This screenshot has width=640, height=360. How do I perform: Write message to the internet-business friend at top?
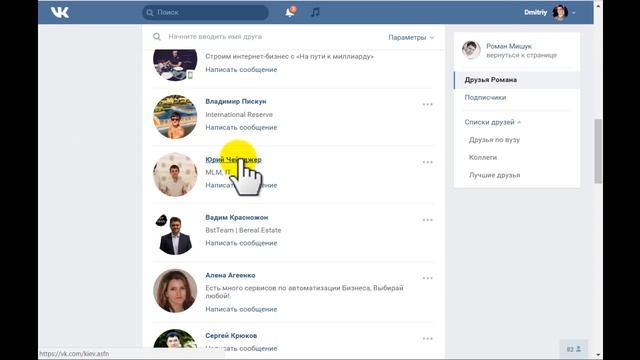[241, 69]
